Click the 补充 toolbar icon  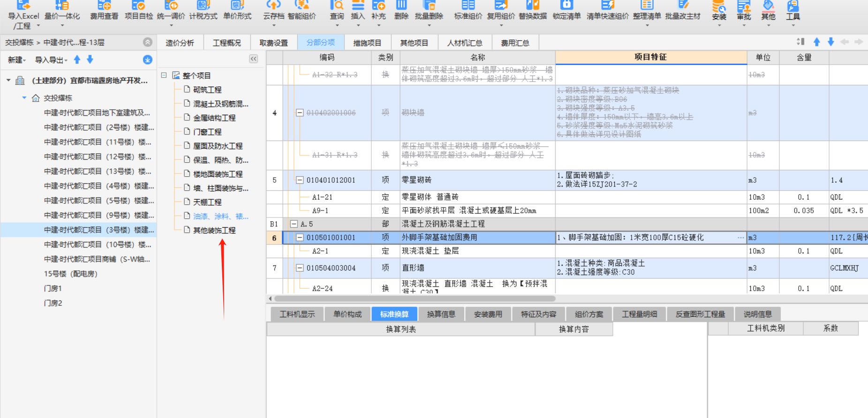tap(378, 6)
